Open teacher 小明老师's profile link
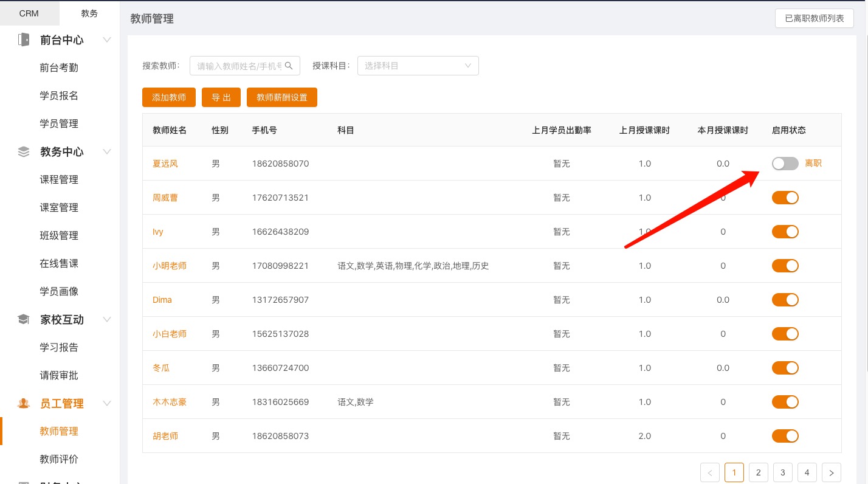868x484 pixels. click(170, 266)
